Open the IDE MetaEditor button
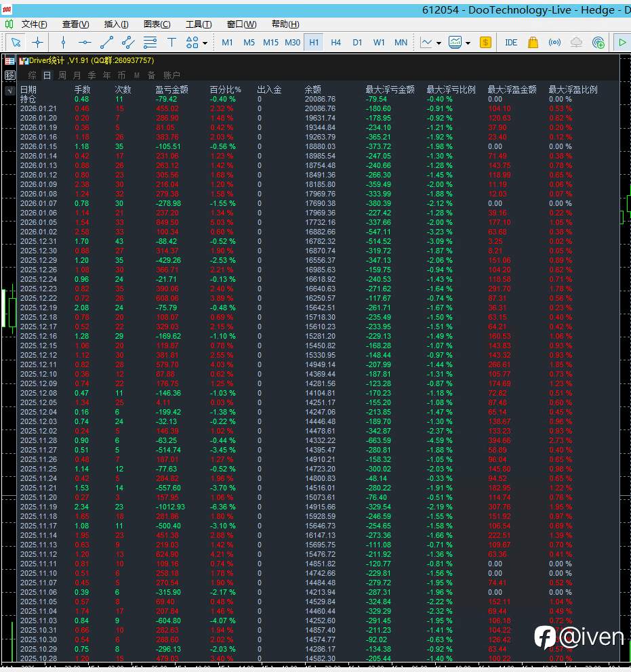The width and height of the screenshot is (631, 672). tap(511, 43)
